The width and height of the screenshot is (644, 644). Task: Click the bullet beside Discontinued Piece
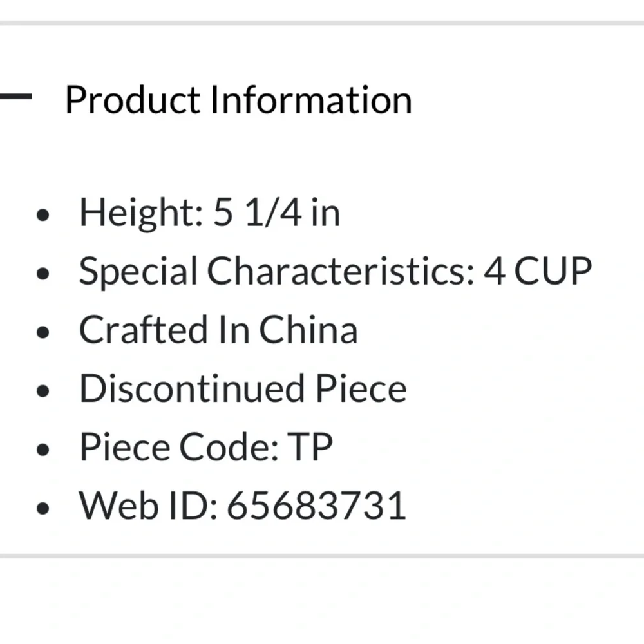(43, 391)
